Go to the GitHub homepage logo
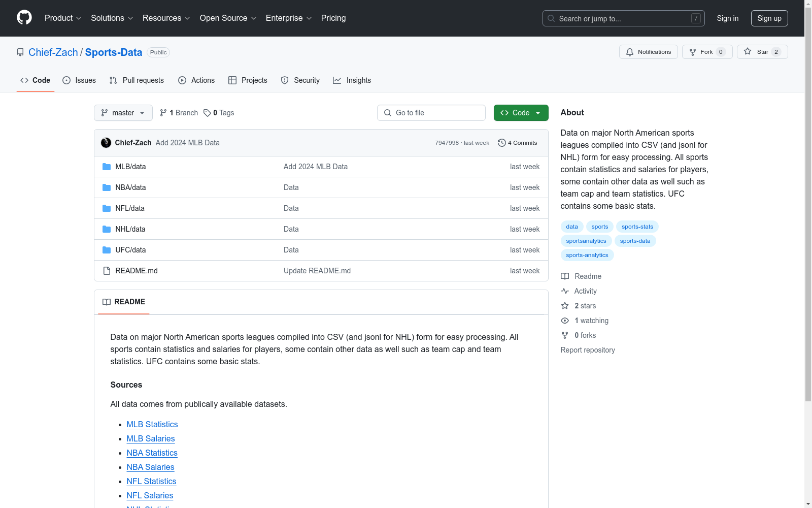This screenshot has height=508, width=812. coord(24,18)
